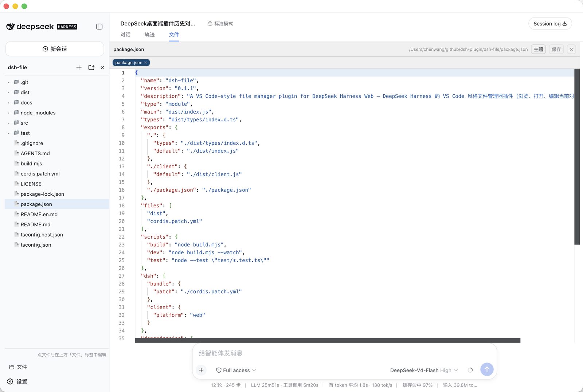Expand the docs folder

57,103
